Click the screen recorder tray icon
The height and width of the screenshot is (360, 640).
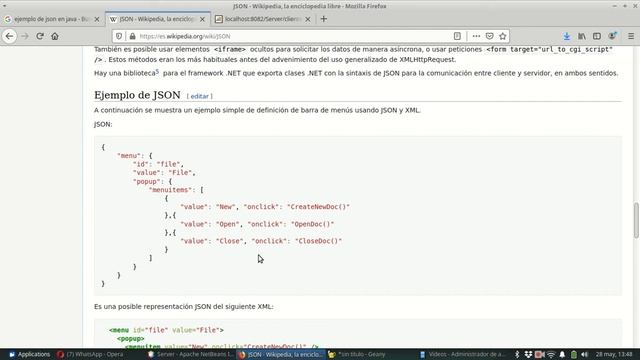pyautogui.click(x=539, y=354)
